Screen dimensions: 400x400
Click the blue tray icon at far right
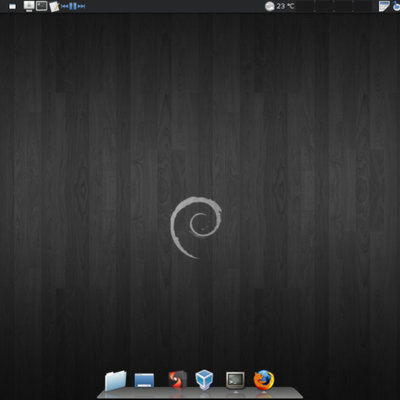(396, 6)
